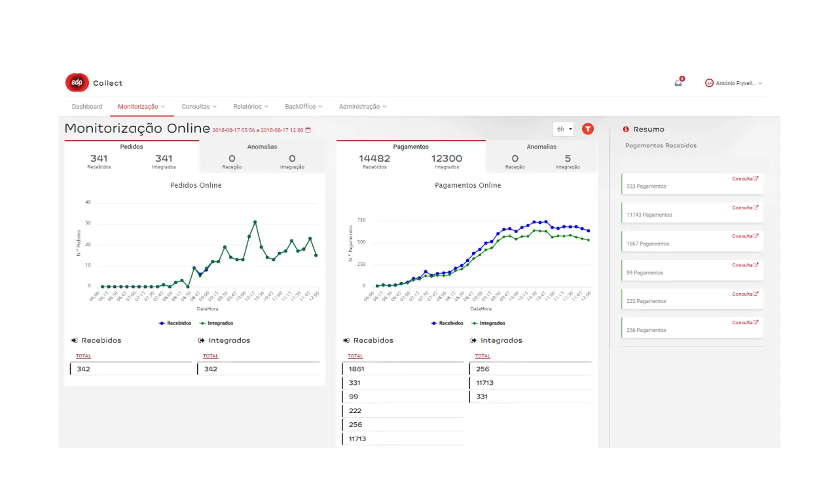Click the TOTAL link above the 342 value
The width and height of the screenshot is (838, 504).
click(83, 355)
